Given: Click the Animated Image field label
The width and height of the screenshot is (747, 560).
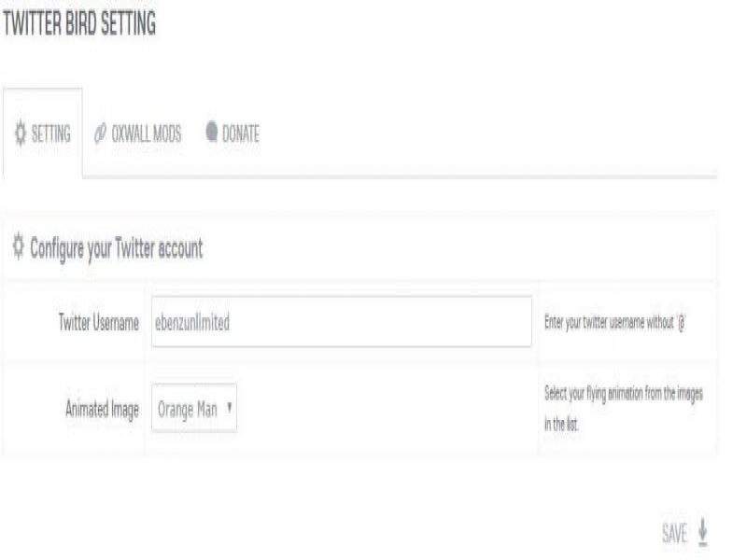Looking at the screenshot, I should click(102, 409).
